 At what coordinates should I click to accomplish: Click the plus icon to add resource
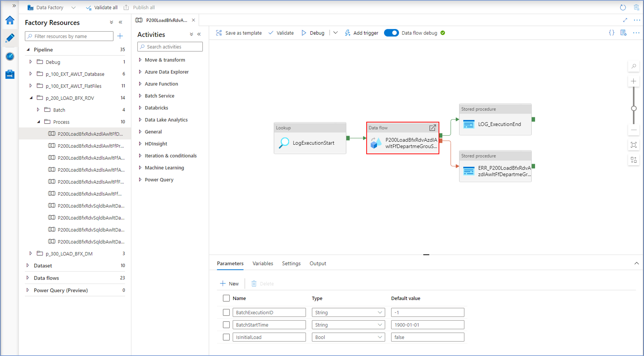pos(120,36)
